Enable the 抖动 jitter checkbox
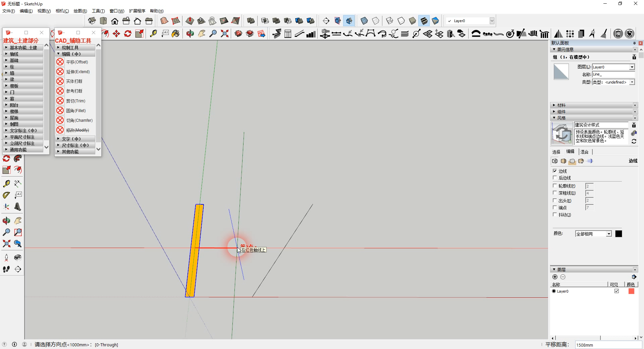Image resolution: width=644 pixels, height=349 pixels. coord(555,214)
